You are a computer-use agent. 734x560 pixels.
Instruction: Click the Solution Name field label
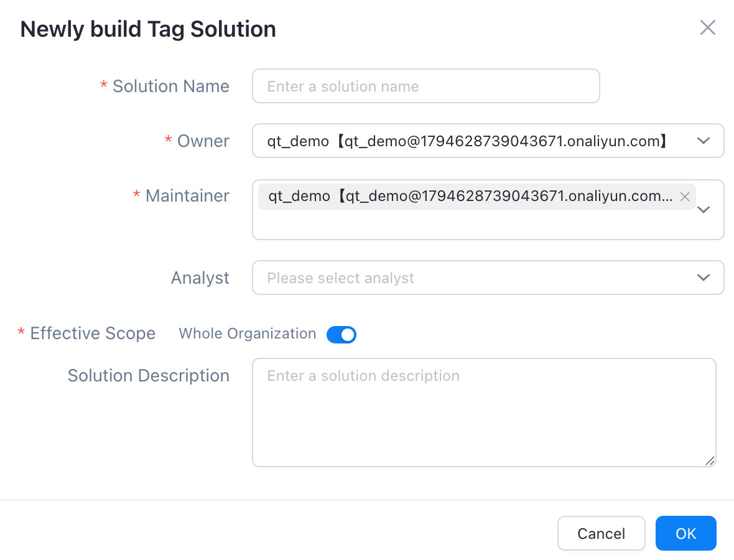(171, 86)
